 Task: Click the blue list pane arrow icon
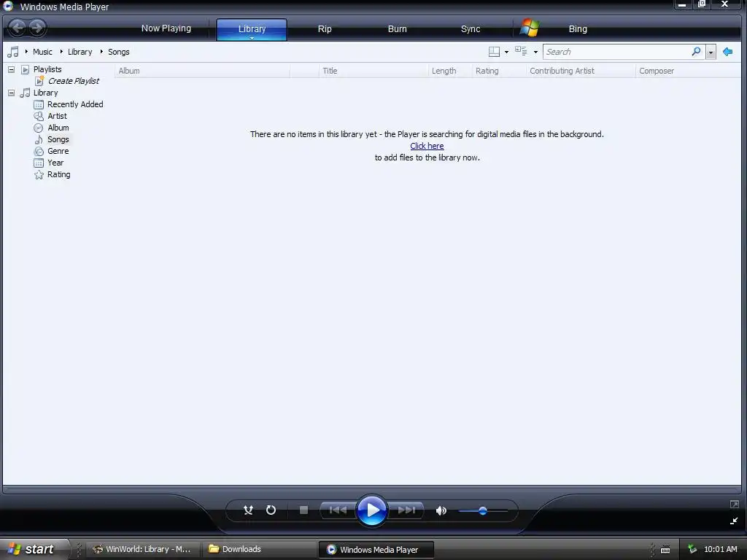(x=727, y=52)
